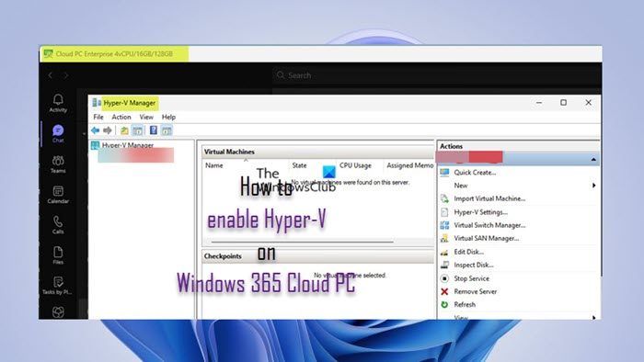Sort virtual machines by State column
Viewport: 644px width, 362px height.
click(299, 165)
